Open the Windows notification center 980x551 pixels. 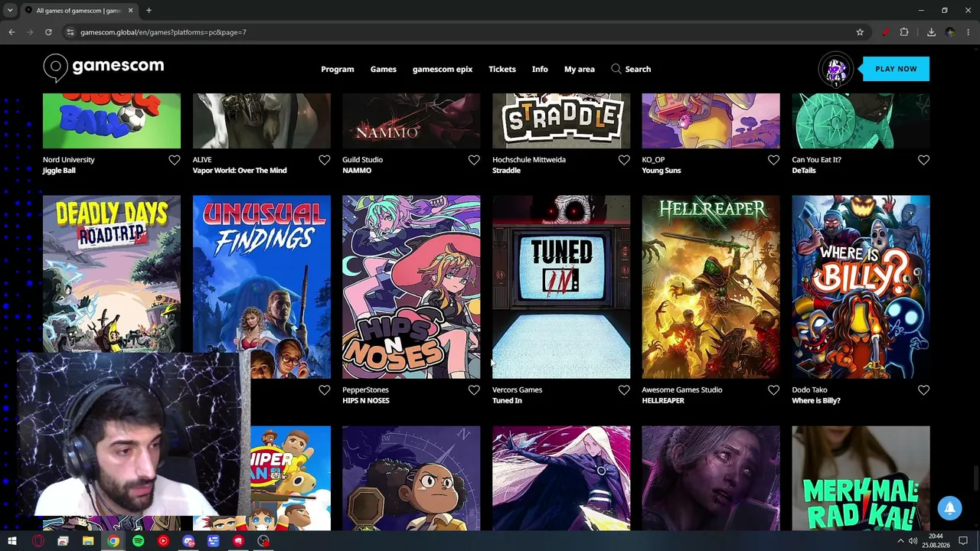click(963, 541)
